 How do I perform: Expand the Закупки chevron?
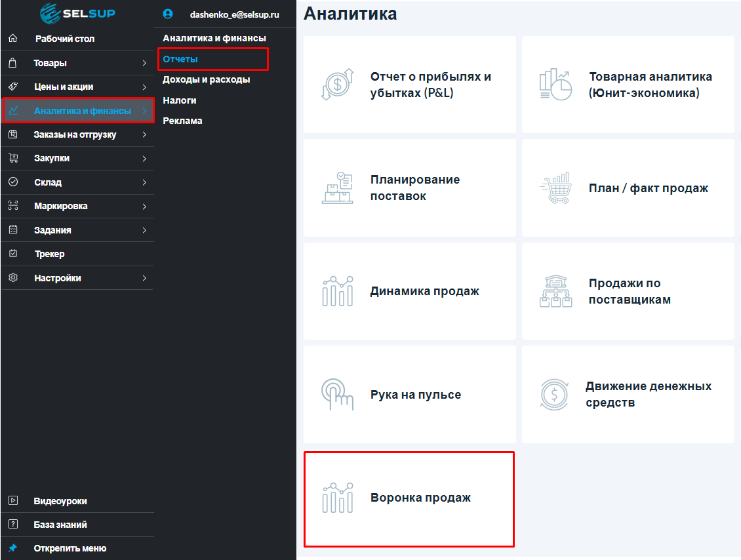[144, 158]
